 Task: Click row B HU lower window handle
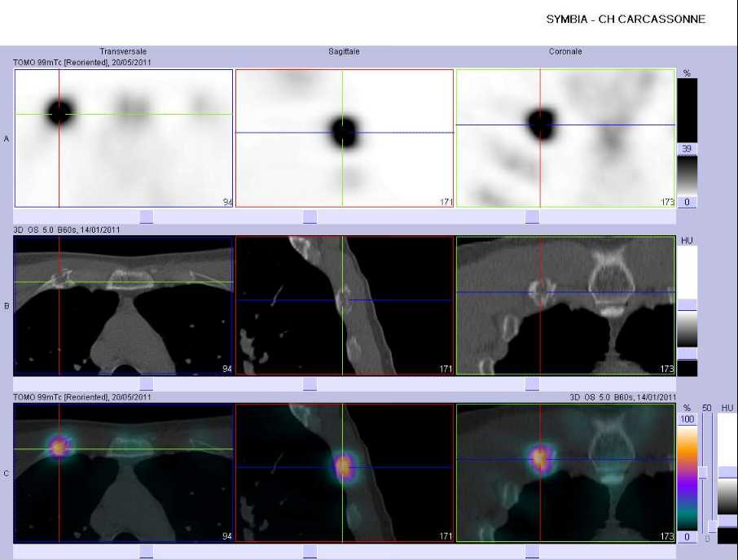click(x=687, y=353)
